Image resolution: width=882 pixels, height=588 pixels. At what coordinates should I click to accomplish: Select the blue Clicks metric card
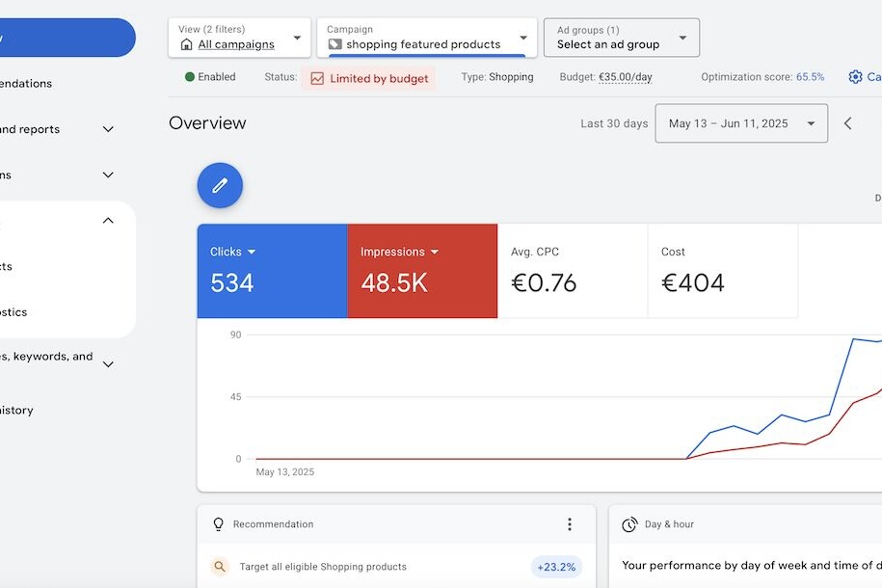click(x=272, y=271)
